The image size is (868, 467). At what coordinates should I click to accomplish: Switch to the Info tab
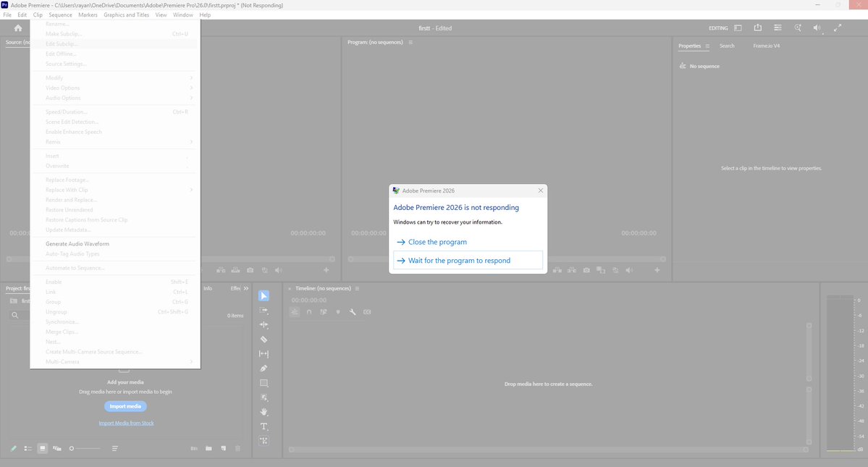[208, 288]
